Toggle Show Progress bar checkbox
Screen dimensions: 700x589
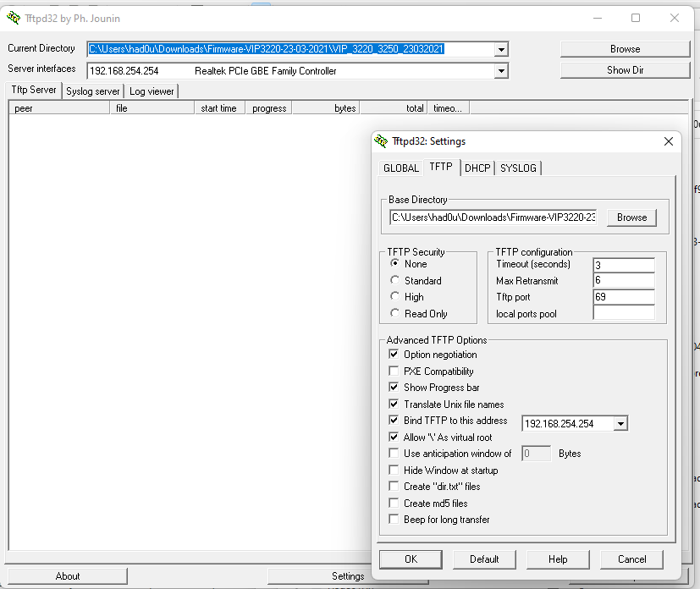(x=394, y=387)
